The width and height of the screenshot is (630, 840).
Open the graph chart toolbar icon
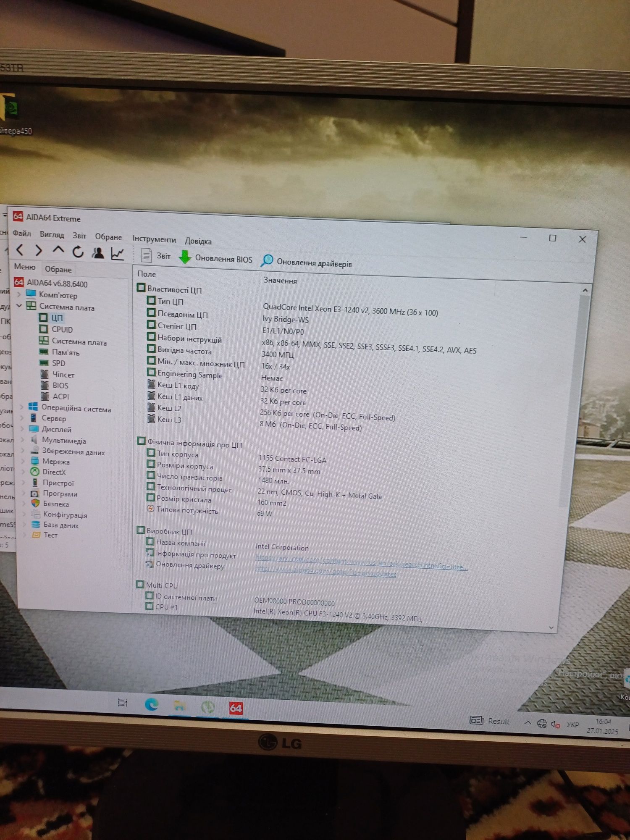pyautogui.click(x=117, y=253)
